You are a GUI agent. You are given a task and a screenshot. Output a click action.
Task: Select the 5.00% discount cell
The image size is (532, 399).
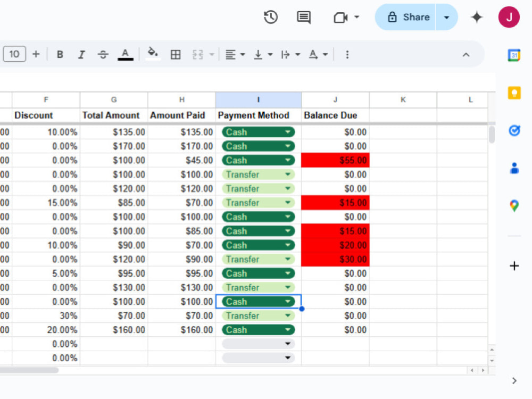(46, 273)
